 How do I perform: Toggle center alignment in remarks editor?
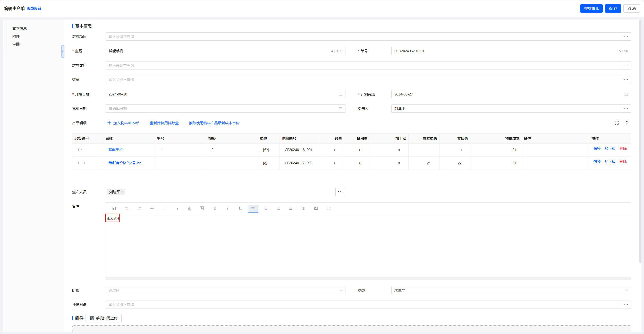tap(266, 208)
